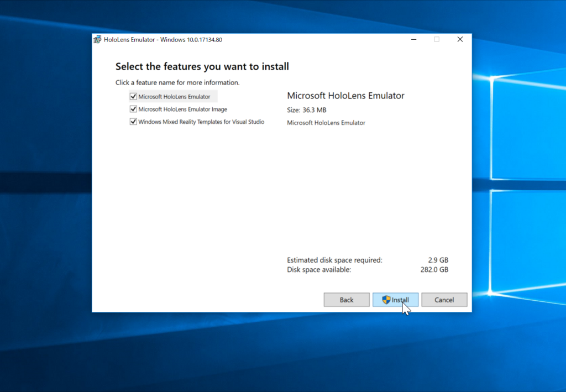
Task: Click the Back button
Action: point(347,300)
